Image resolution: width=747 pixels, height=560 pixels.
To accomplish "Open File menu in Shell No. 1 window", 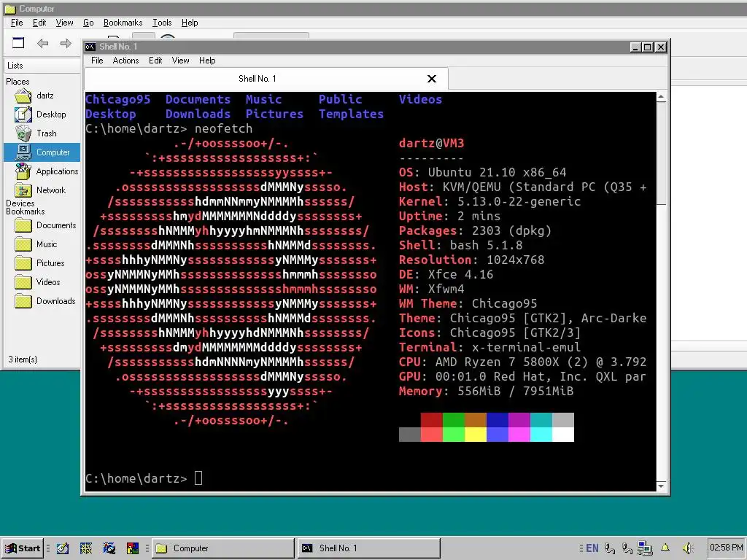I will coord(97,61).
